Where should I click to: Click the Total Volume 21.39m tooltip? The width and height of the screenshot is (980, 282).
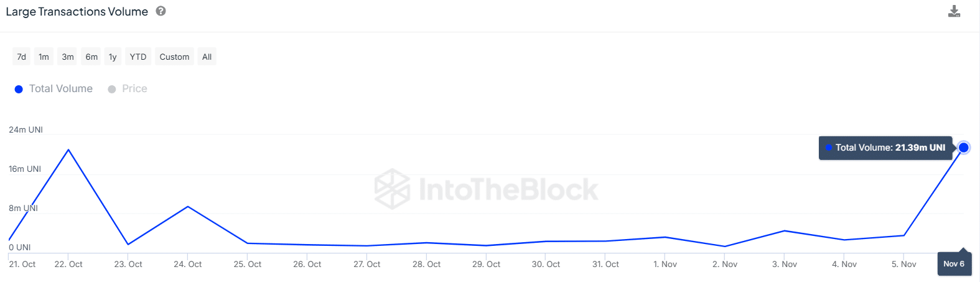pos(885,148)
